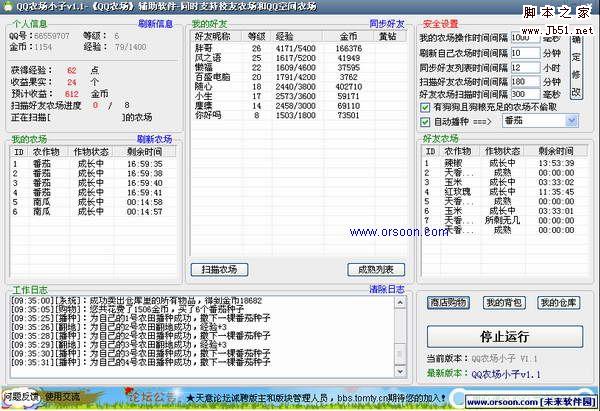Click the vertical 确定修改 button
Image resolution: width=600 pixels, height=411 pixels.
click(x=576, y=66)
